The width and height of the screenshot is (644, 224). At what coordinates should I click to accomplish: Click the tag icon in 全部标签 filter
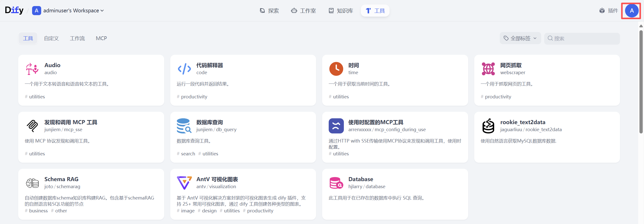pyautogui.click(x=506, y=38)
